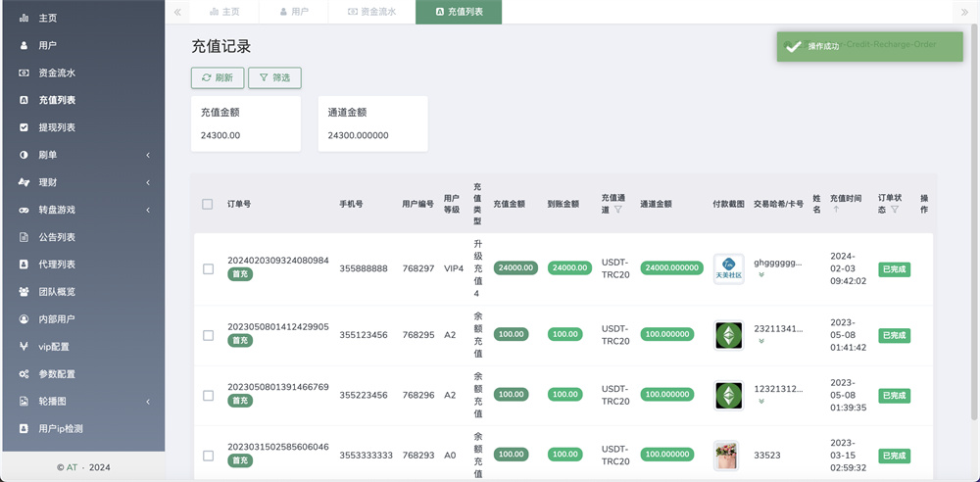Image resolution: width=980 pixels, height=482 pixels.
Task: Click the 充值通道 column filter icon
Action: (617, 210)
